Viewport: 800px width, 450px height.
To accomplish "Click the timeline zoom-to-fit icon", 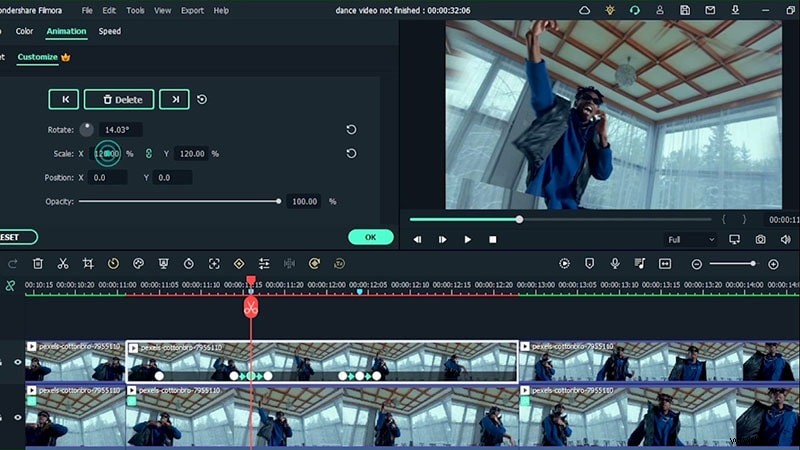I will pos(665,264).
